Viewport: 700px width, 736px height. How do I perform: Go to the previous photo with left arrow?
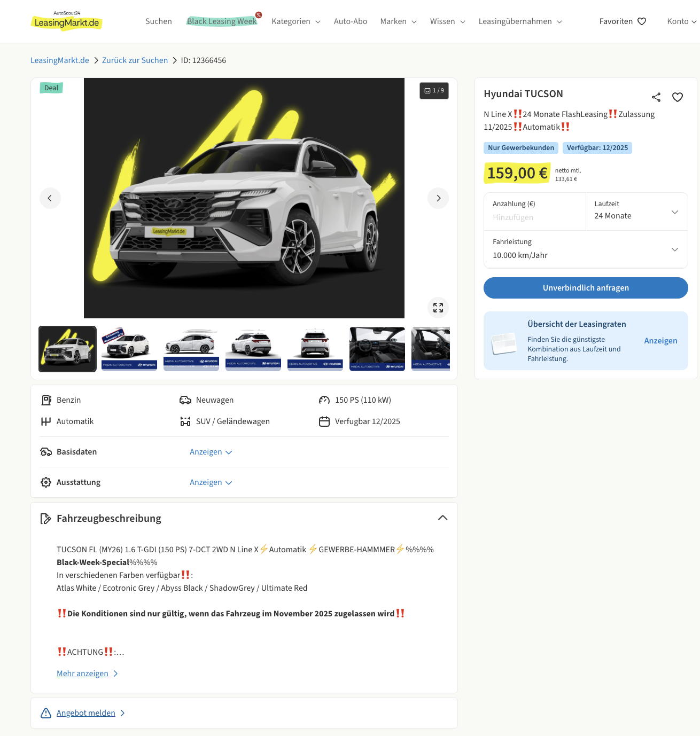(50, 198)
